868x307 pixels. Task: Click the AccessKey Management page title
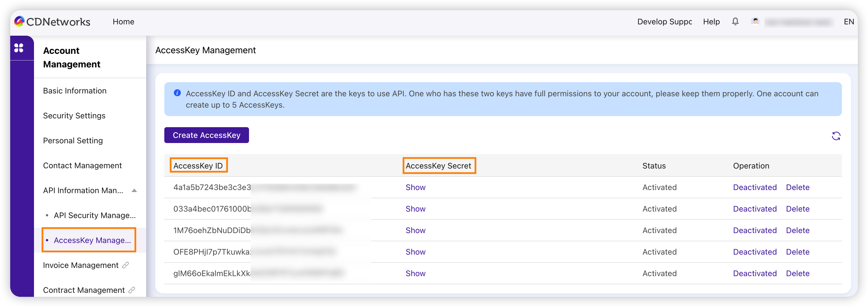tap(206, 50)
